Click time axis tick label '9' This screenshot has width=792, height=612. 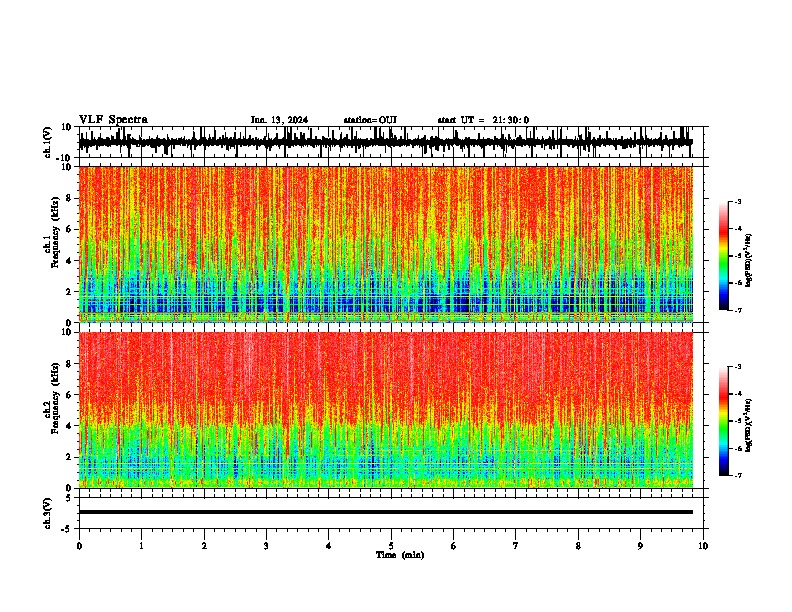point(640,546)
